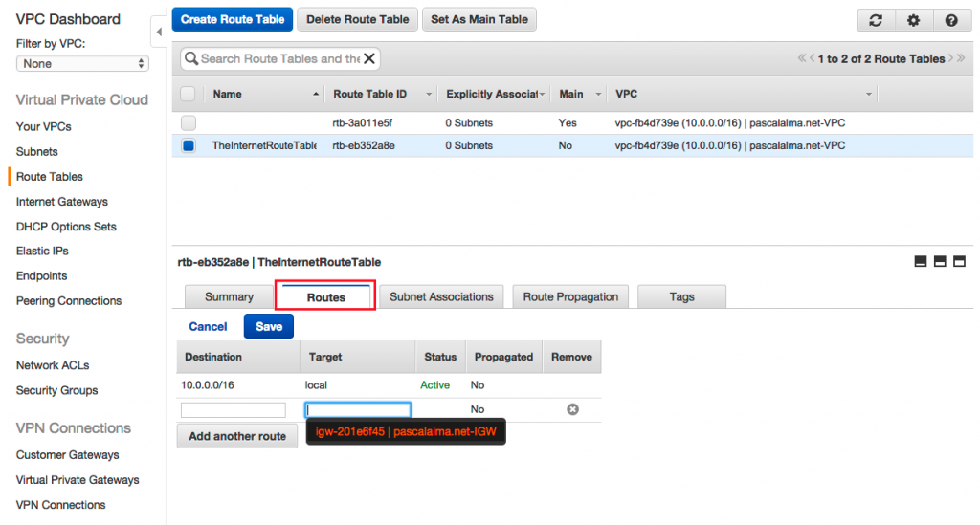
Task: Maximize the details pane layout icon
Action: 959,262
